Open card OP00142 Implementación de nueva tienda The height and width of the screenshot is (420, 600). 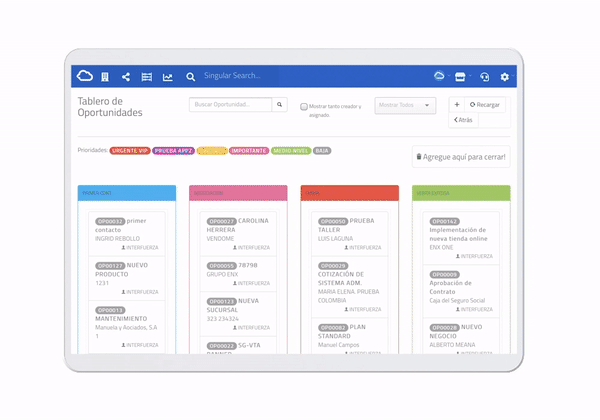(461, 238)
